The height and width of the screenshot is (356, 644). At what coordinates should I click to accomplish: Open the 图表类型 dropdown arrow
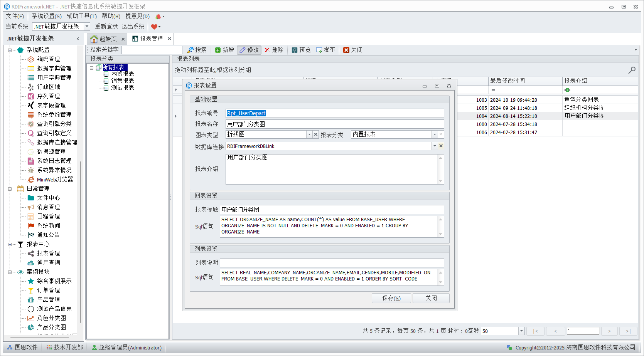coord(309,134)
